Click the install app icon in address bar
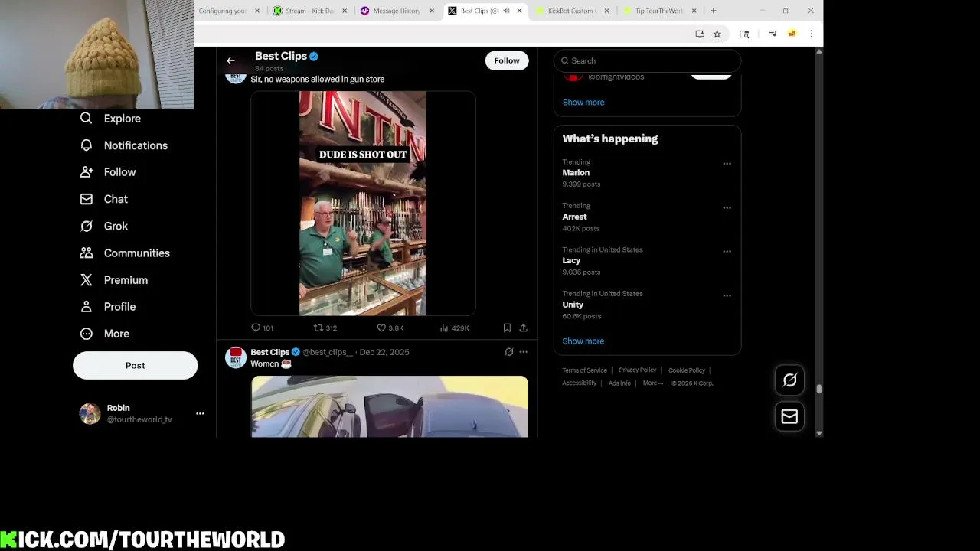This screenshot has height=551, width=980. (700, 34)
